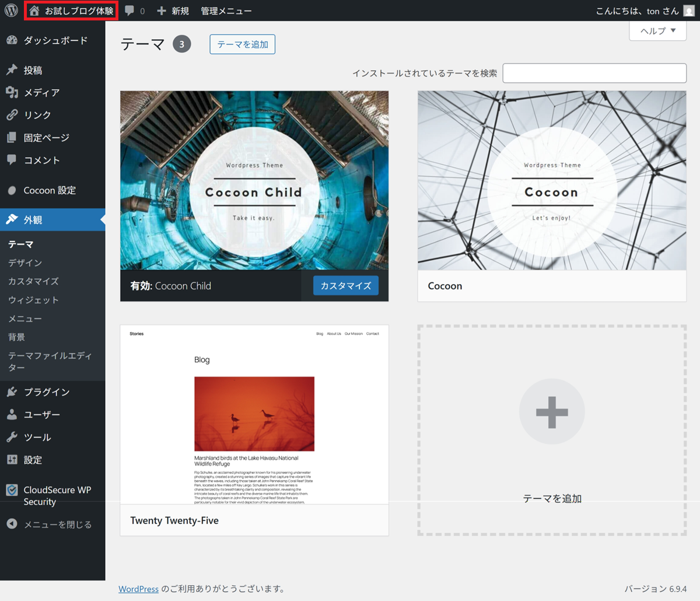The height and width of the screenshot is (601, 700).
Task: Click the 投稿 pushpin icon
Action: point(12,70)
